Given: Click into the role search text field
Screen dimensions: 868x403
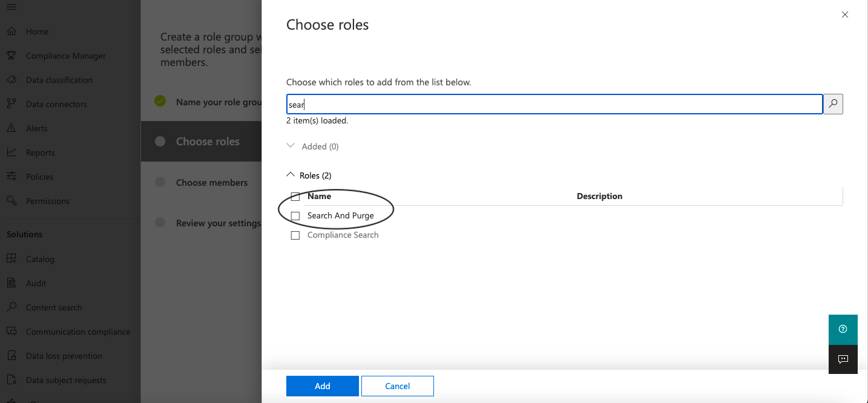Looking at the screenshot, I should (554, 104).
